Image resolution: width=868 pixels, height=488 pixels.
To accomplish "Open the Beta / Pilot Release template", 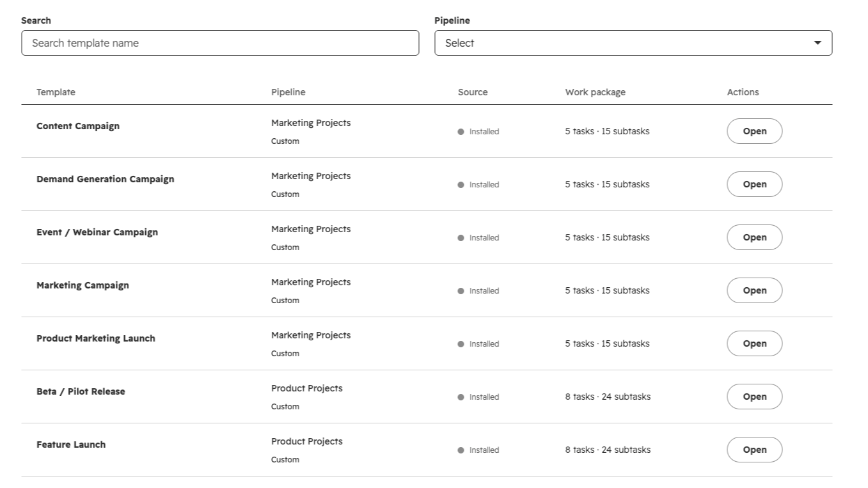I will point(754,397).
